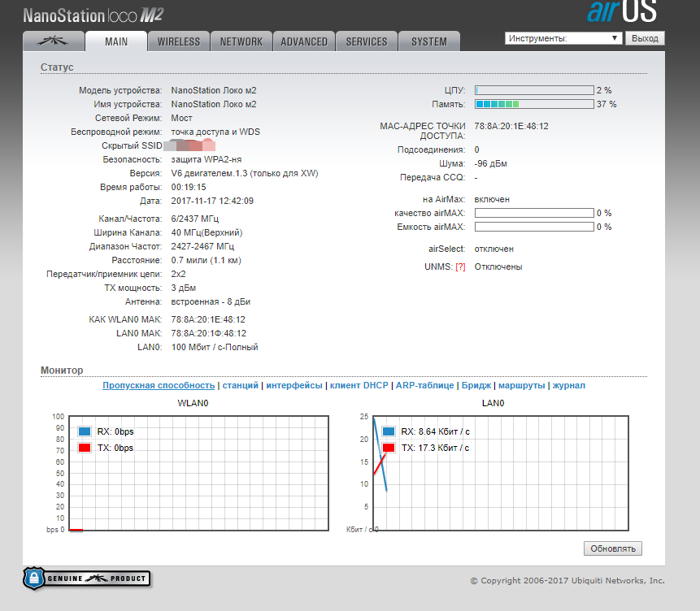The height and width of the screenshot is (611, 700).
Task: Click the noise value -96 дБм
Action: pyautogui.click(x=490, y=164)
